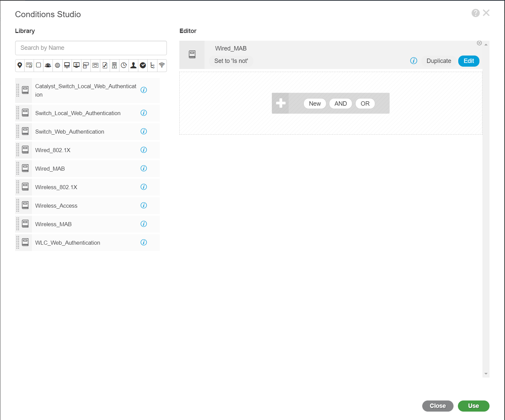Filter library by certificate attributes
Image resolution: width=505 pixels, height=420 pixels.
click(x=29, y=66)
